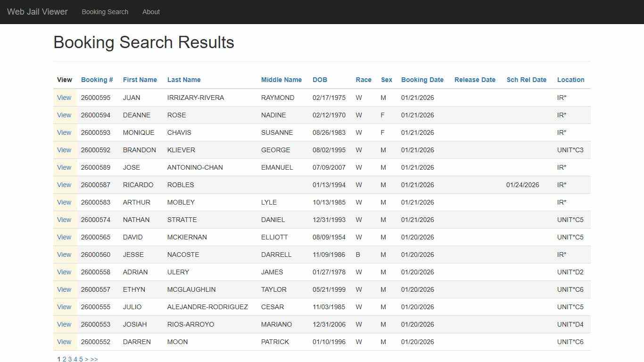Sort results by First Name
The width and height of the screenshot is (644, 362).
(x=140, y=80)
